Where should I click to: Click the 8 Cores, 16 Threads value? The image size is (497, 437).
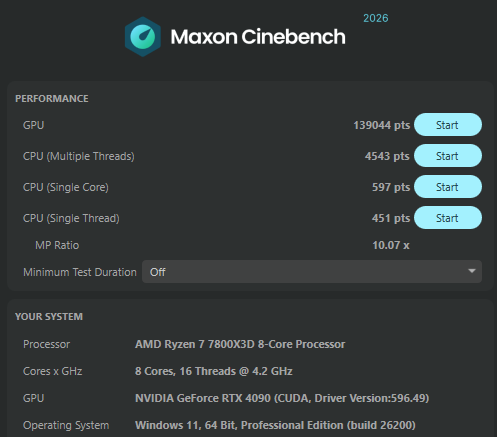(x=214, y=371)
